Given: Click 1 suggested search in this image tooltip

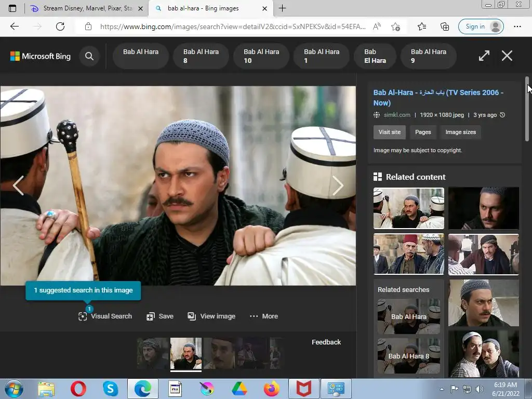Looking at the screenshot, I should [83, 290].
